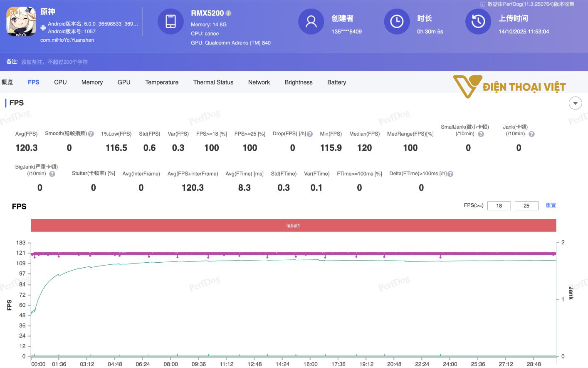
Task: Click the 上传时间 upload time icon
Action: click(x=478, y=21)
